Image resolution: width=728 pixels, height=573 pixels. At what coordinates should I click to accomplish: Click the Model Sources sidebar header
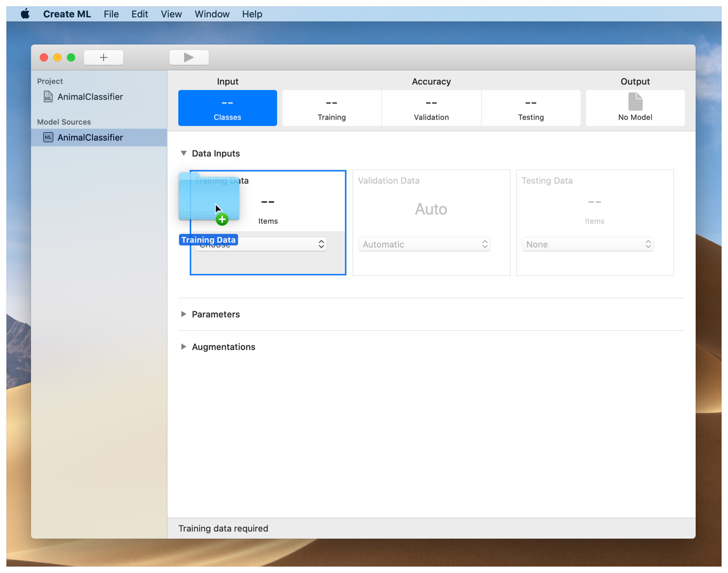(64, 122)
